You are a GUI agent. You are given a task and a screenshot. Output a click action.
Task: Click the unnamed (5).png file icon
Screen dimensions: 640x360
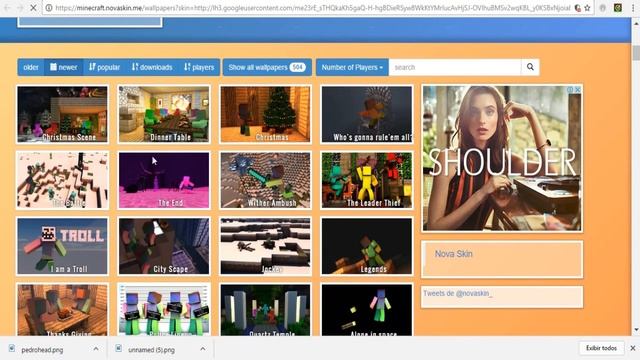[x=118, y=349]
